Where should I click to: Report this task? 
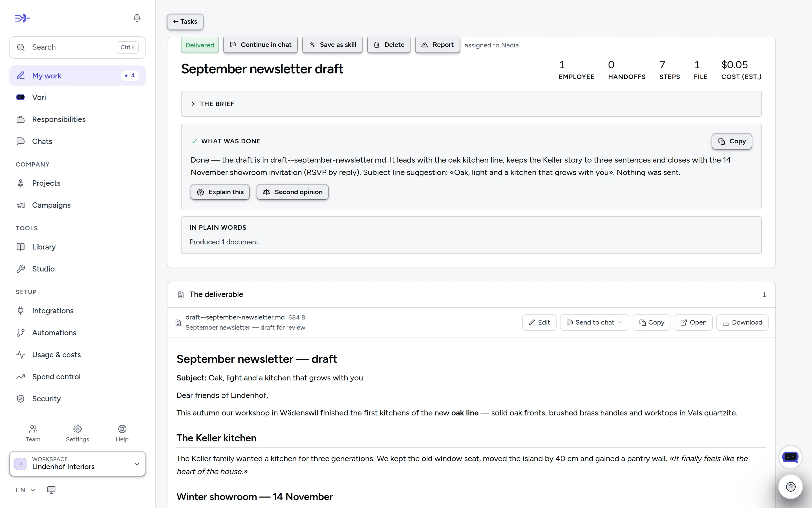[x=438, y=45]
